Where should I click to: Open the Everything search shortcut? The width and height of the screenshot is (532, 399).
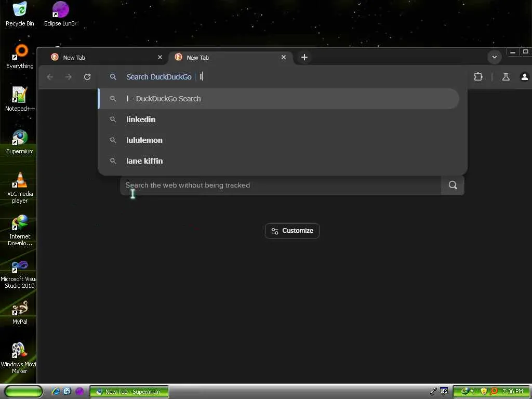click(20, 56)
